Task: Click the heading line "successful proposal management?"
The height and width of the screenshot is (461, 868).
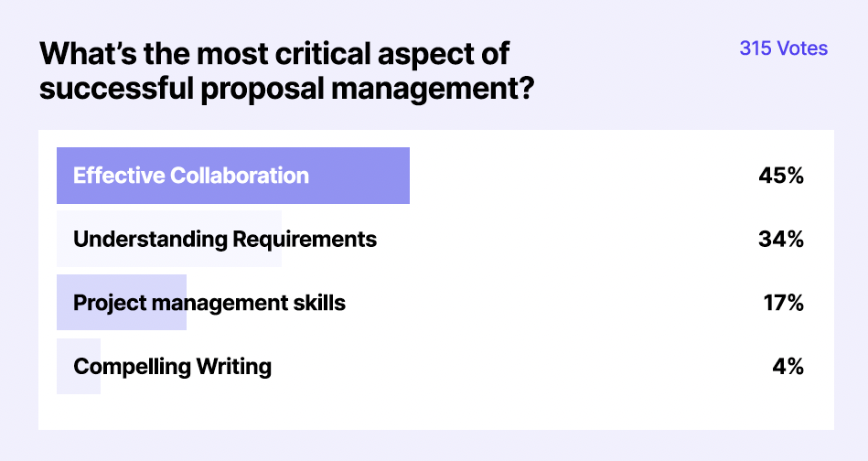Action: (287, 91)
